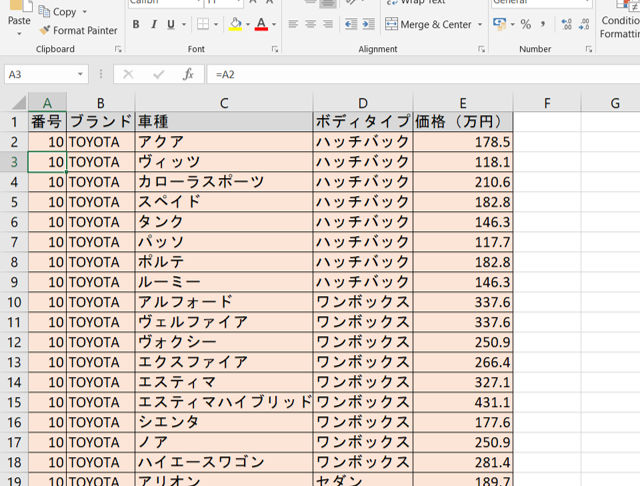Click the Paste button

(x=19, y=12)
